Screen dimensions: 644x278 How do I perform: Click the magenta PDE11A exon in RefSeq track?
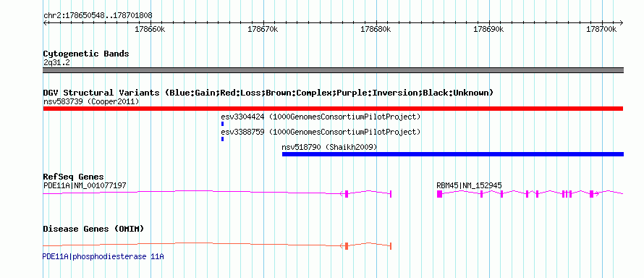point(347,194)
